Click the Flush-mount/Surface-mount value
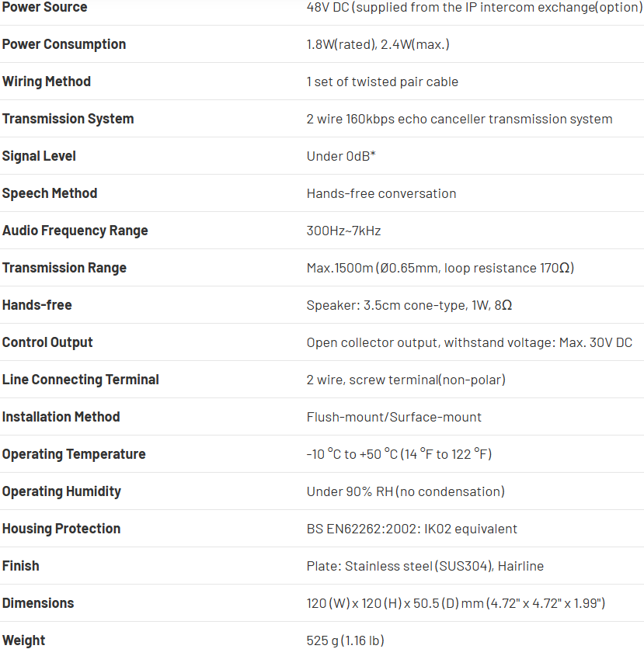 (x=394, y=417)
